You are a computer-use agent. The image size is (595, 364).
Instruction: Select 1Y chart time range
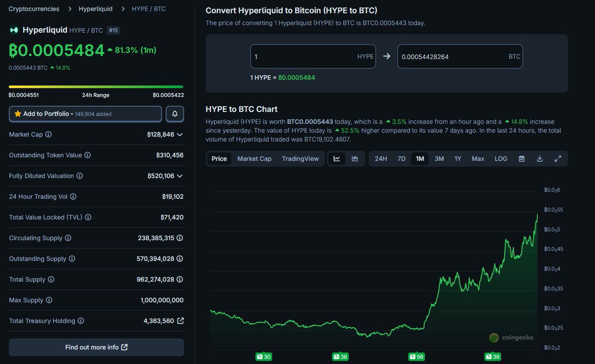click(x=458, y=159)
